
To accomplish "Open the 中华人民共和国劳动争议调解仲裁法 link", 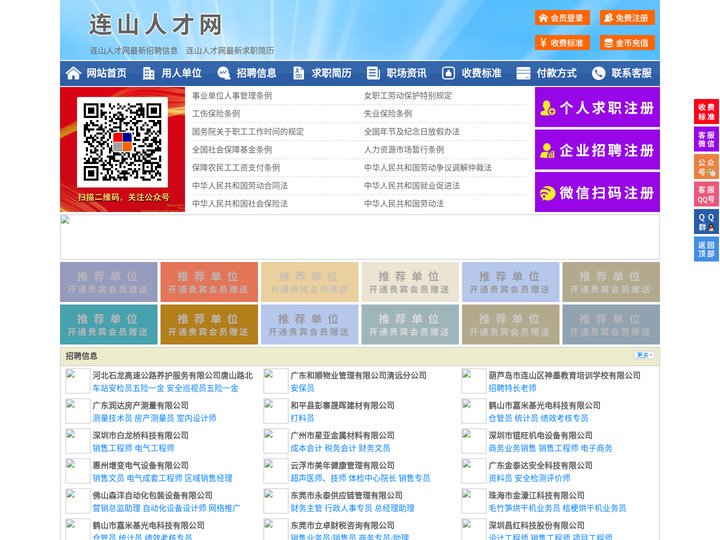I will pyautogui.click(x=428, y=168).
